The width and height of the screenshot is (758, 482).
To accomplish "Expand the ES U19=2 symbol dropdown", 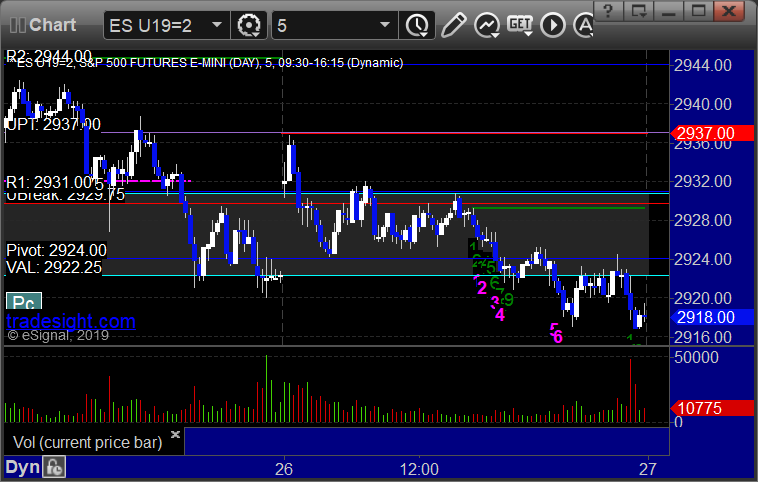I will click(217, 23).
